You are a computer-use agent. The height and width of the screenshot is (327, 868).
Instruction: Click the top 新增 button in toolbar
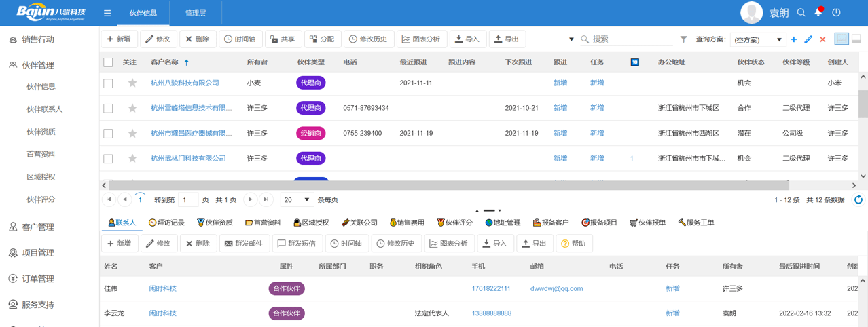119,39
